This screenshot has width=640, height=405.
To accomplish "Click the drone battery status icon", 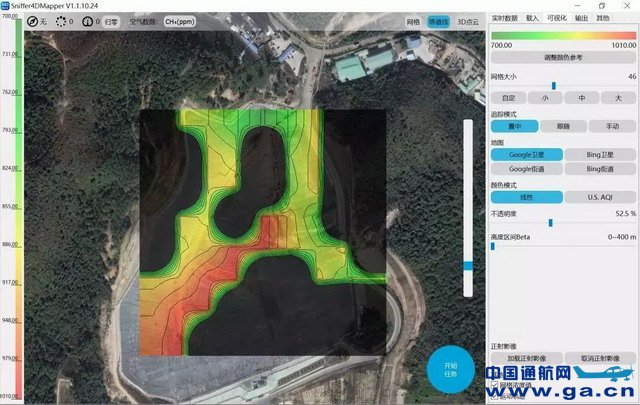I will point(87,20).
